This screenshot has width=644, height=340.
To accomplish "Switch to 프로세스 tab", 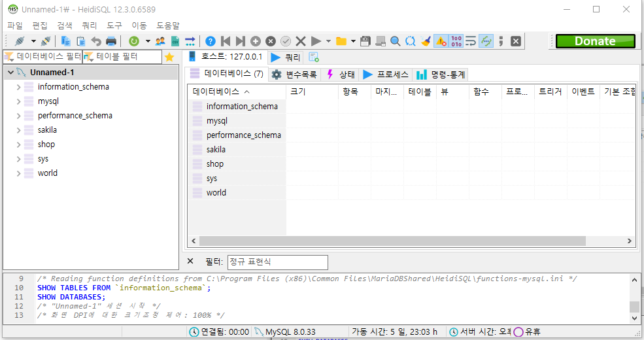I will click(x=386, y=75).
